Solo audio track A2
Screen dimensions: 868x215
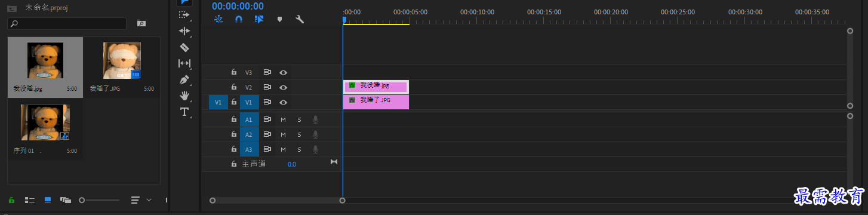click(x=299, y=134)
